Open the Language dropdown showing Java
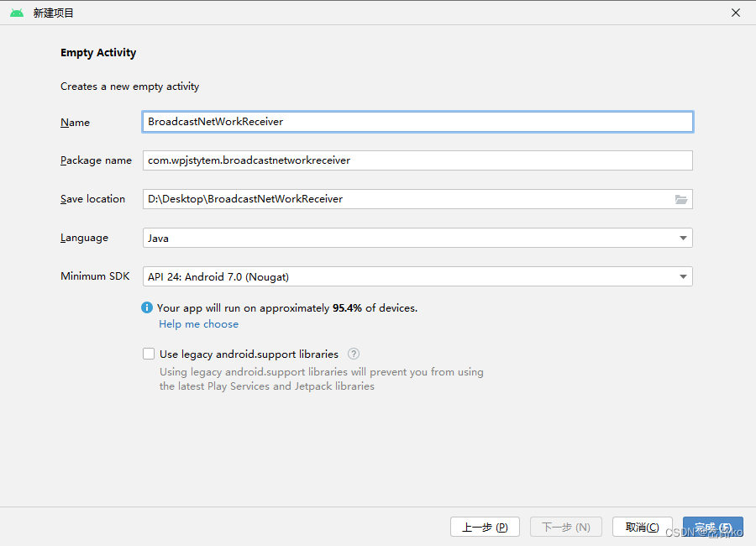The height and width of the screenshot is (546, 756). point(417,238)
